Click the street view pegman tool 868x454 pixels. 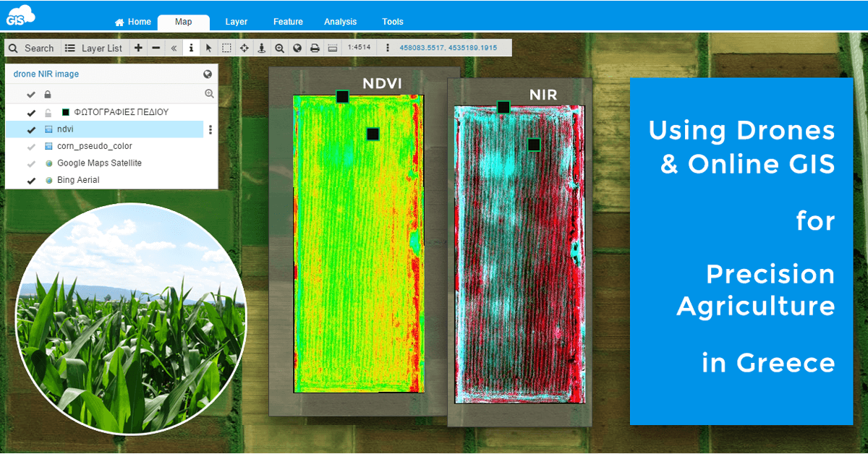pos(262,48)
